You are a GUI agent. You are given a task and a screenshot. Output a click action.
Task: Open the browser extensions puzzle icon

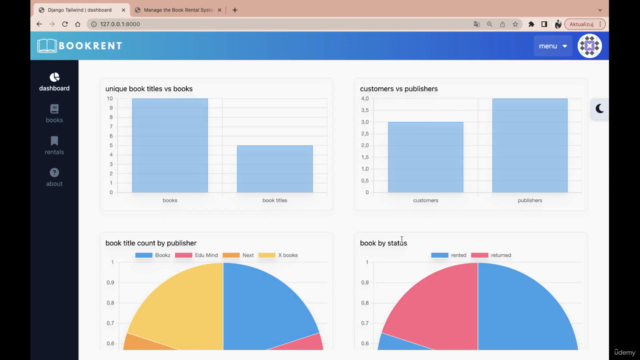tap(531, 24)
